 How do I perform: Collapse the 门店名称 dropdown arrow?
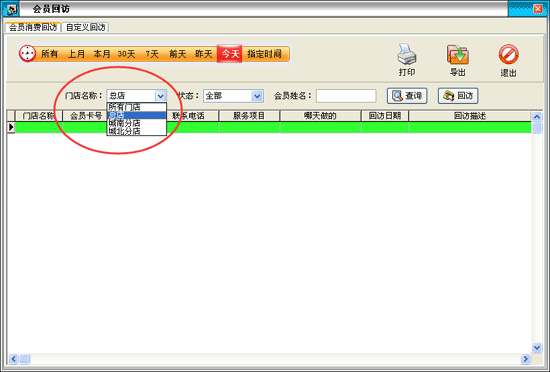coord(160,96)
